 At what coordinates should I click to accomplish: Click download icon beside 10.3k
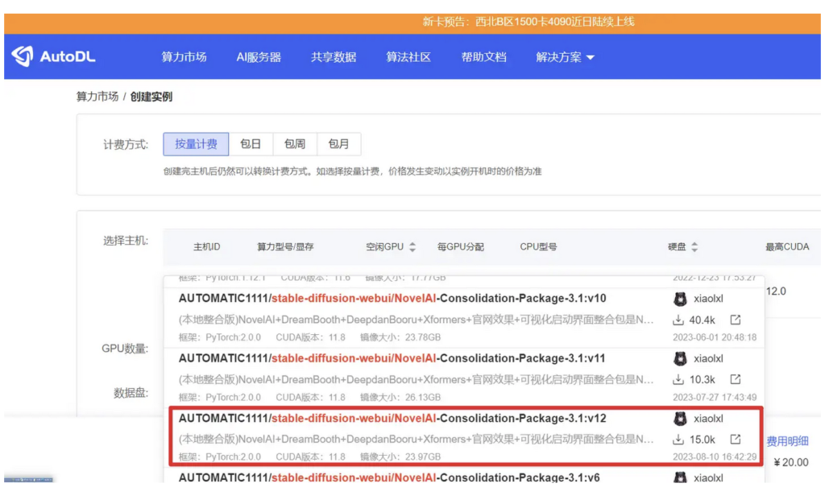(678, 379)
